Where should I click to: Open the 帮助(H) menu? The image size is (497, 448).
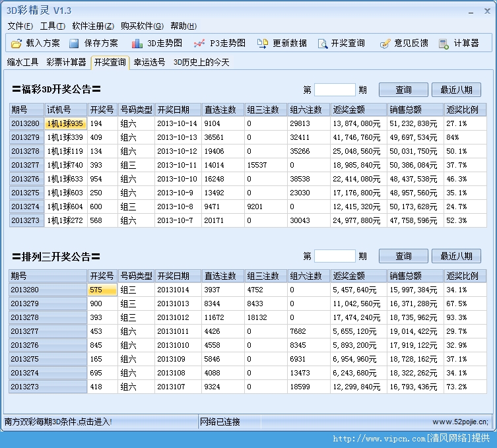click(183, 26)
